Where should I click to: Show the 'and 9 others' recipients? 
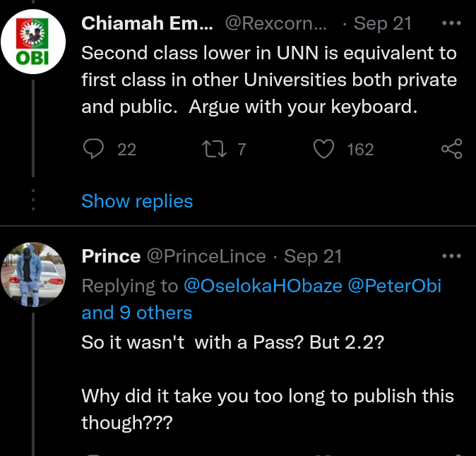(x=137, y=312)
